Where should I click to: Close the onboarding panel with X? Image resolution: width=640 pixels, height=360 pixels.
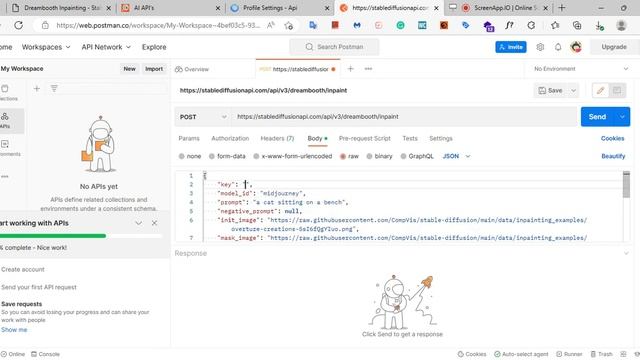(x=154, y=223)
